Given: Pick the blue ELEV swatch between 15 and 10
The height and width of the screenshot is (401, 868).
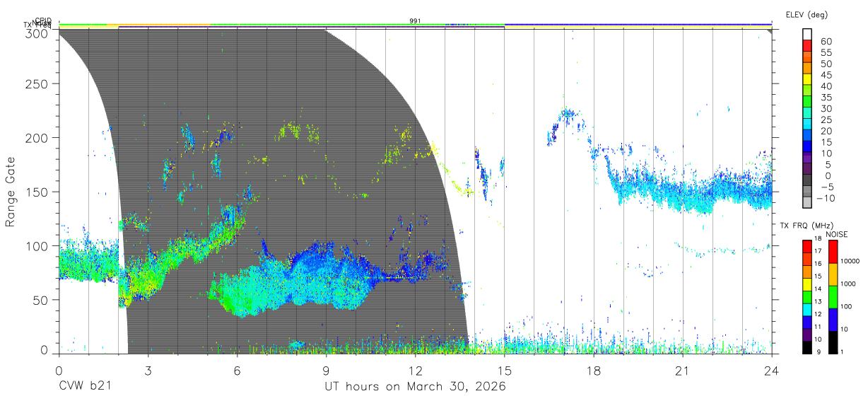Looking at the screenshot, I should [807, 146].
